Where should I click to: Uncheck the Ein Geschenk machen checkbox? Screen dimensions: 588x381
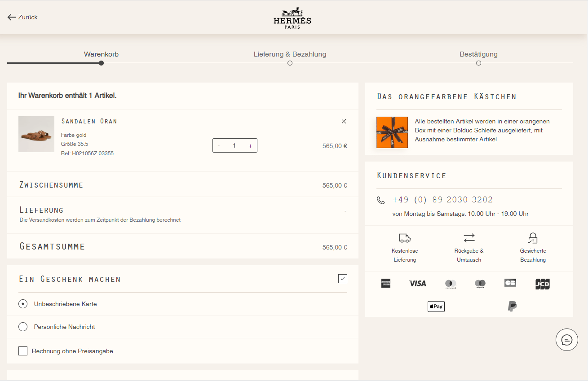[343, 279]
